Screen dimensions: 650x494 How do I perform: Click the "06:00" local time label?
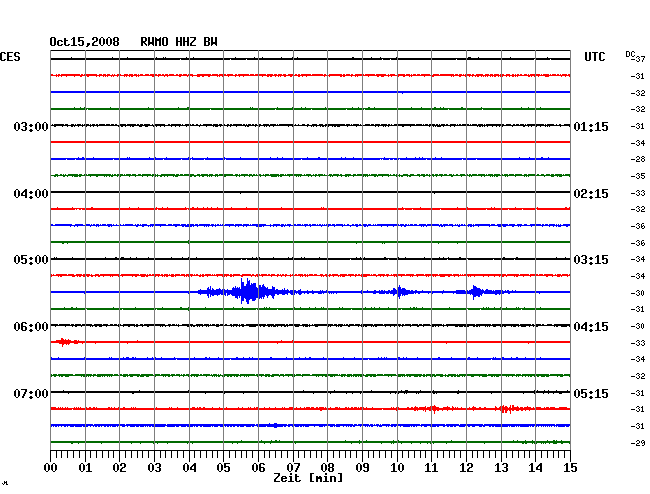tap(31, 327)
